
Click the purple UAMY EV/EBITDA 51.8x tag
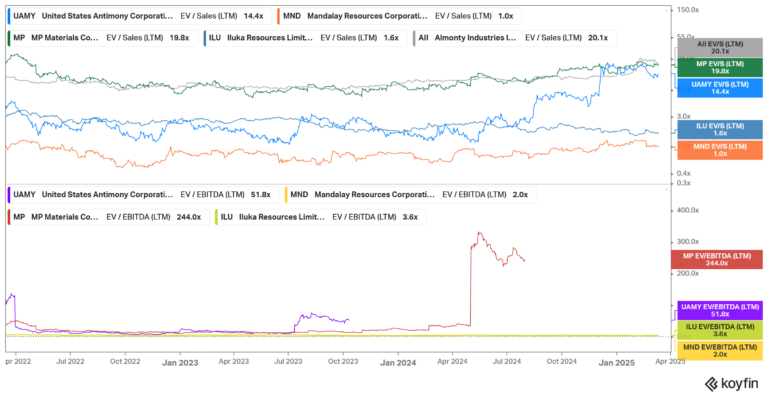click(x=720, y=310)
